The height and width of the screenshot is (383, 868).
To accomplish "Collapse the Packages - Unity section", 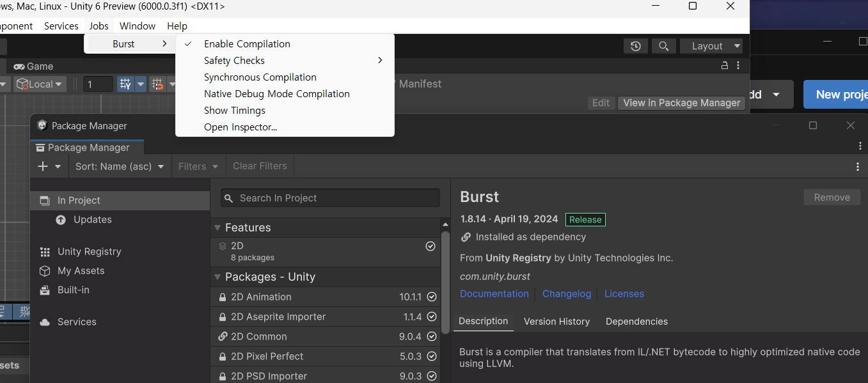I will [217, 277].
